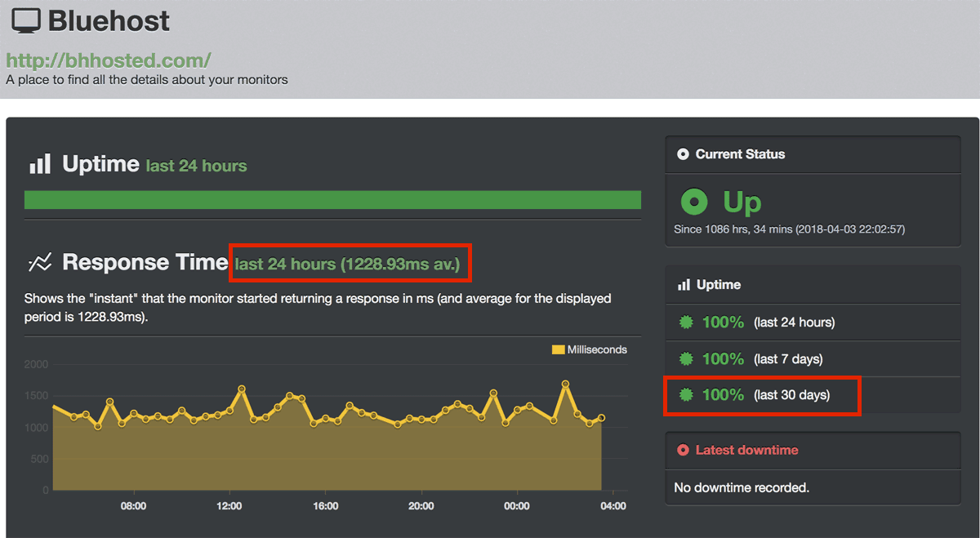Image resolution: width=980 pixels, height=538 pixels.
Task: Toggle the yellow Milliseconds legend swatch
Action: click(x=559, y=349)
